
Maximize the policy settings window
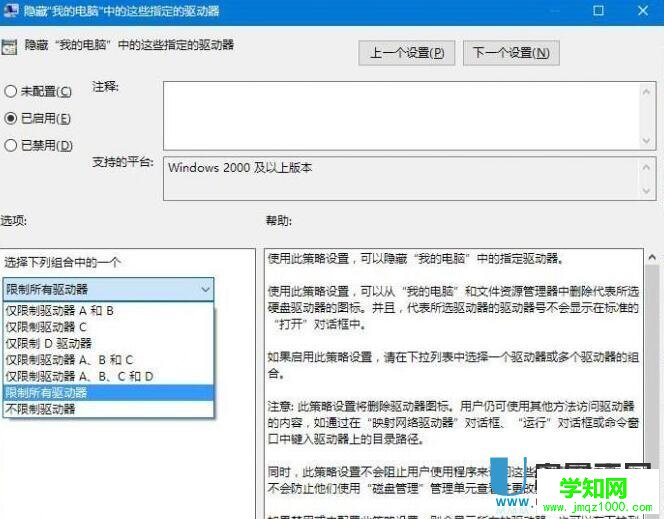click(598, 10)
